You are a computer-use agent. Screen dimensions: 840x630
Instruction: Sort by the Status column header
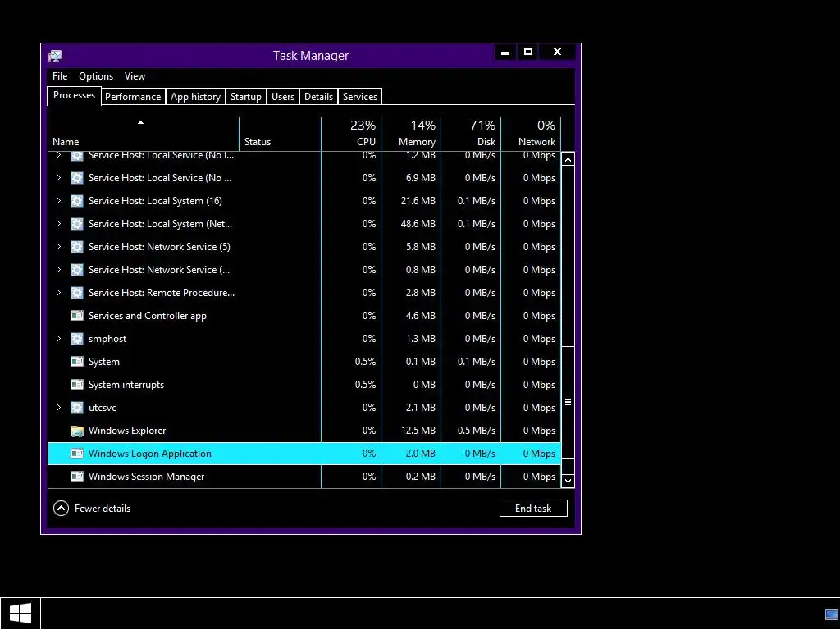281,134
